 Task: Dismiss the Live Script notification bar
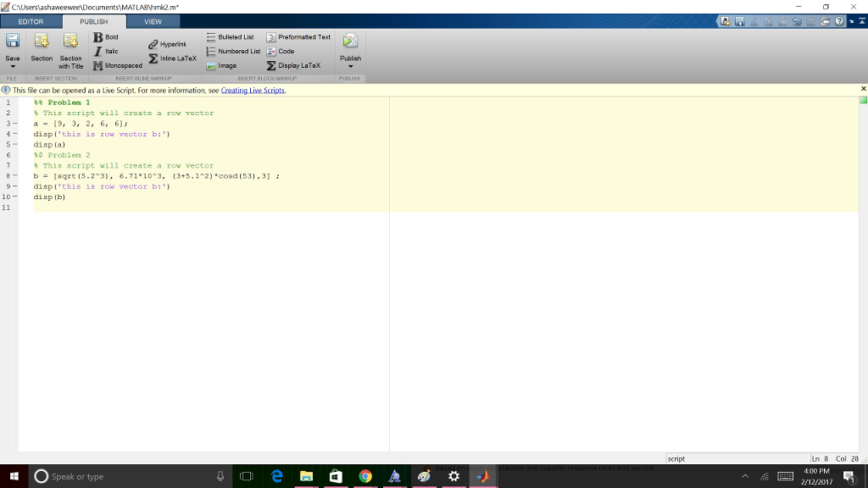(x=864, y=89)
